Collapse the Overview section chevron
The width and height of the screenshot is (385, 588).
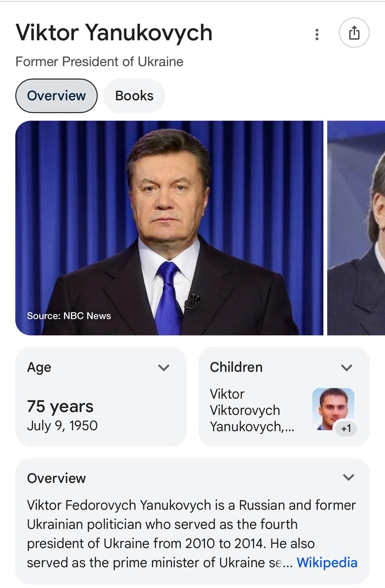[348, 478]
